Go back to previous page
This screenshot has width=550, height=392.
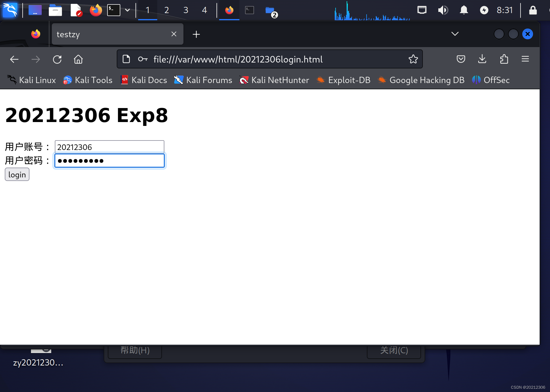tap(14, 59)
